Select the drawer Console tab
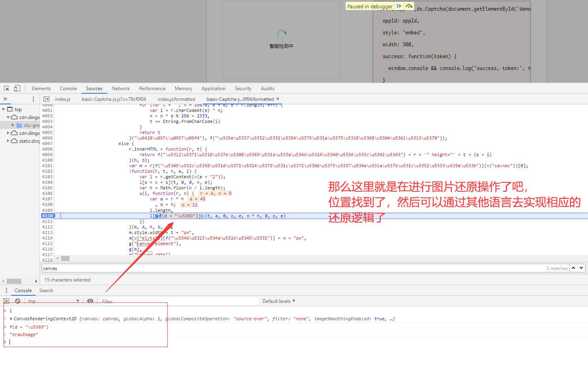The height and width of the screenshot is (374, 588). click(23, 291)
